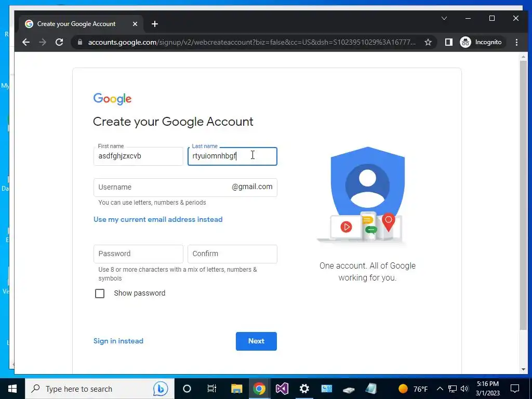Bookmark this page with the star icon
532x399 pixels.
[x=428, y=42]
